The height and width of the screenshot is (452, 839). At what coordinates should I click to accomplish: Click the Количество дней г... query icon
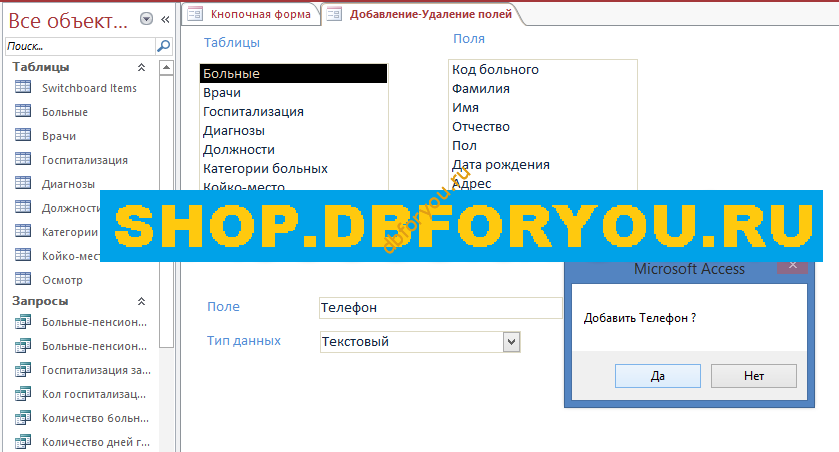[23, 442]
